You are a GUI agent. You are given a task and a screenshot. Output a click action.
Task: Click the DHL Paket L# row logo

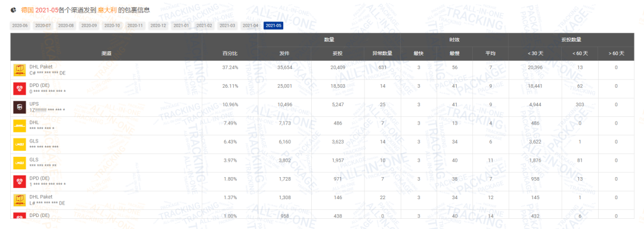click(x=19, y=200)
